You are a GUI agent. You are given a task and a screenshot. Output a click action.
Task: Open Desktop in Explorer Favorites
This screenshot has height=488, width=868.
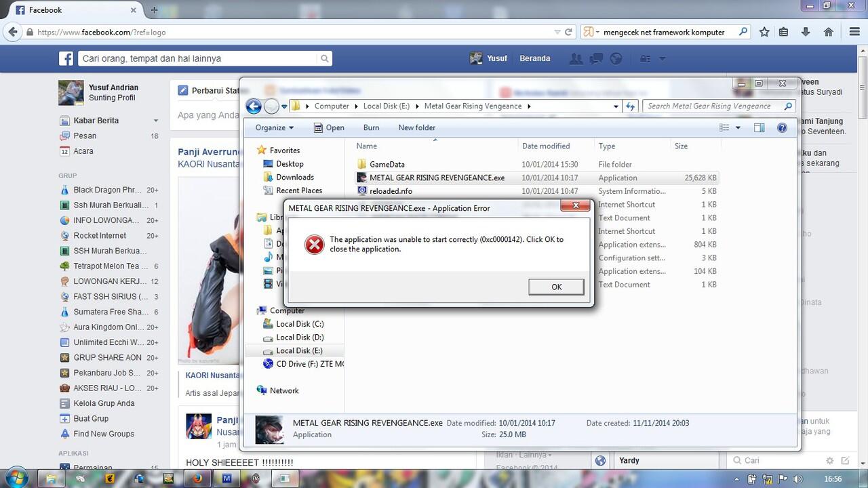click(290, 164)
